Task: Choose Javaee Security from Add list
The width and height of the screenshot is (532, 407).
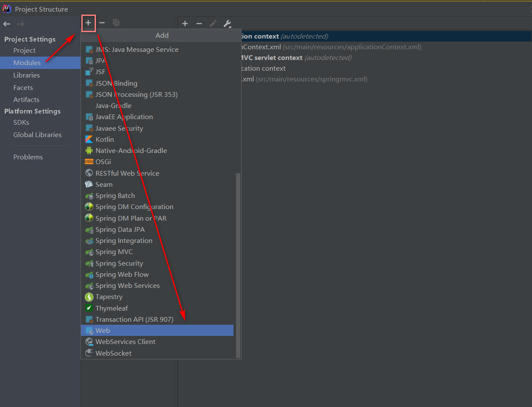Action: click(x=158, y=128)
